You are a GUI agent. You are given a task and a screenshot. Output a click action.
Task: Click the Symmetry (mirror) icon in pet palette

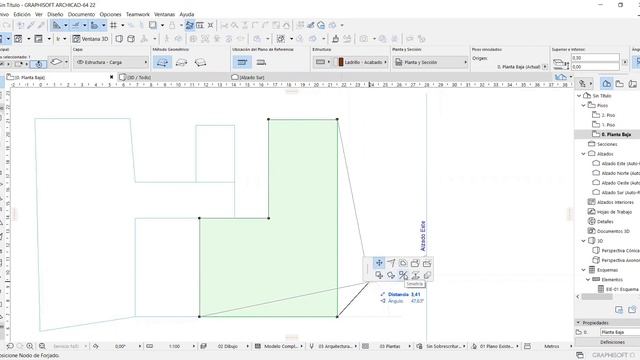coord(403,275)
